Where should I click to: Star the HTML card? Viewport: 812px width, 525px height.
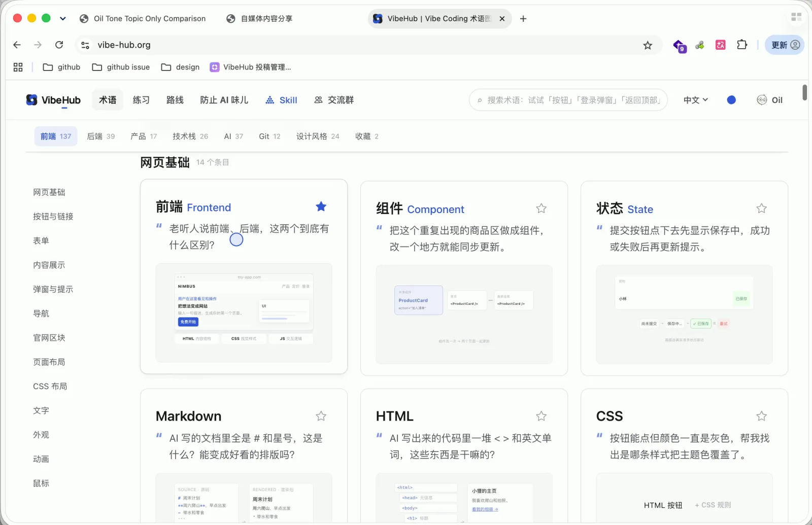pyautogui.click(x=541, y=416)
